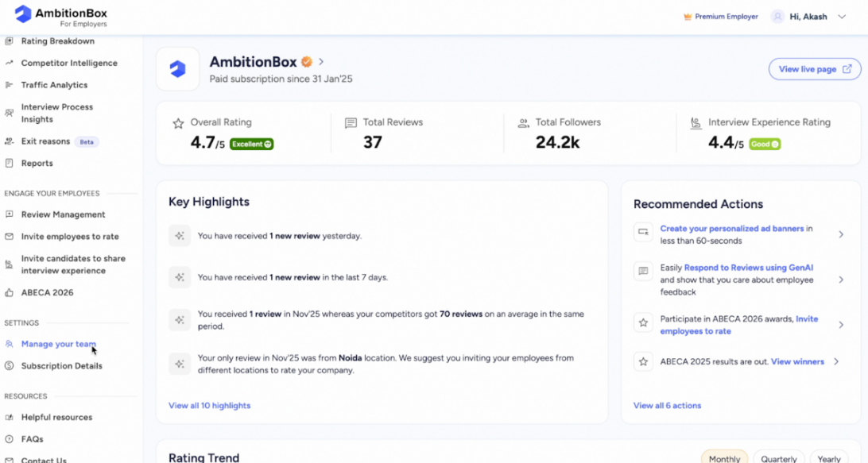Click the AmbitionBox logo in header

click(24, 14)
